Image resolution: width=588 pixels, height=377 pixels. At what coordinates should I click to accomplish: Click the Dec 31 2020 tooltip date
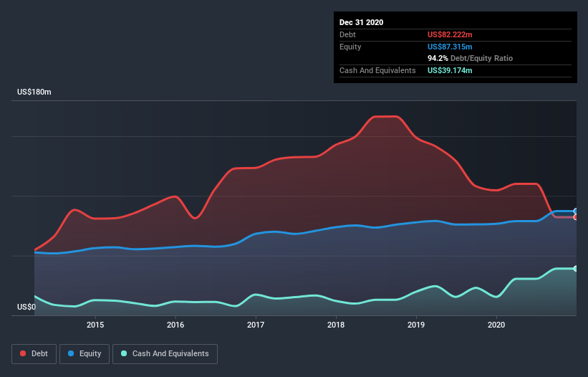361,22
